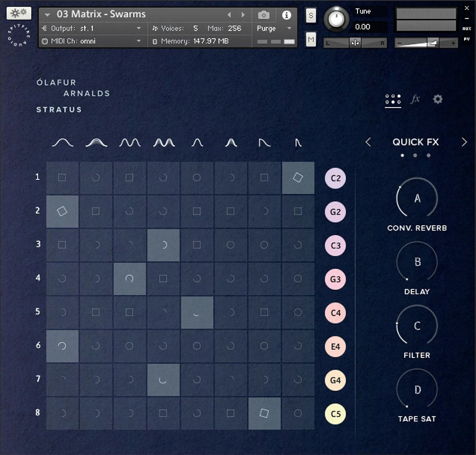The width and height of the screenshot is (476, 455).
Task: Open the gear settings icon
Action: (x=437, y=99)
